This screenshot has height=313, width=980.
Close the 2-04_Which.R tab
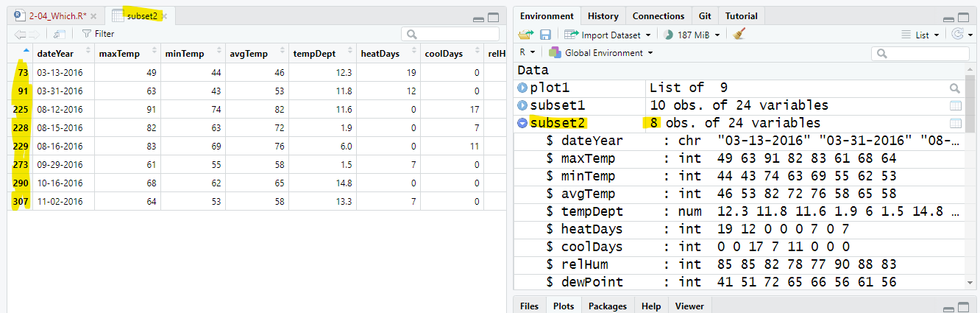click(93, 15)
